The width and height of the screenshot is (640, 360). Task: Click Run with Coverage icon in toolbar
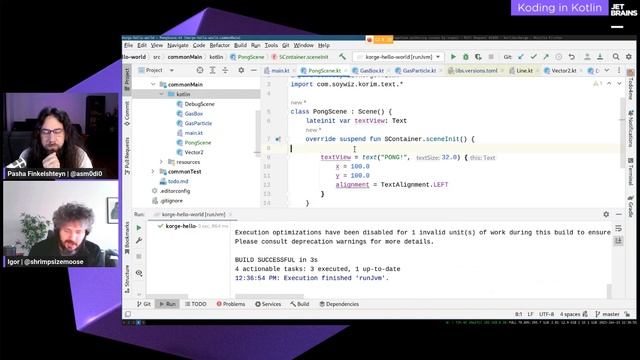tap(478, 57)
